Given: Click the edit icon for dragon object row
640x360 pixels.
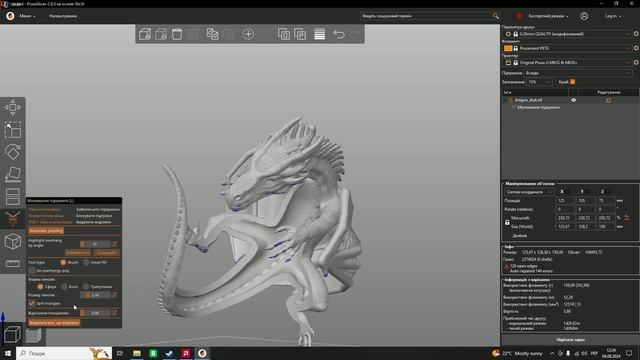Looking at the screenshot, I should click(x=609, y=100).
